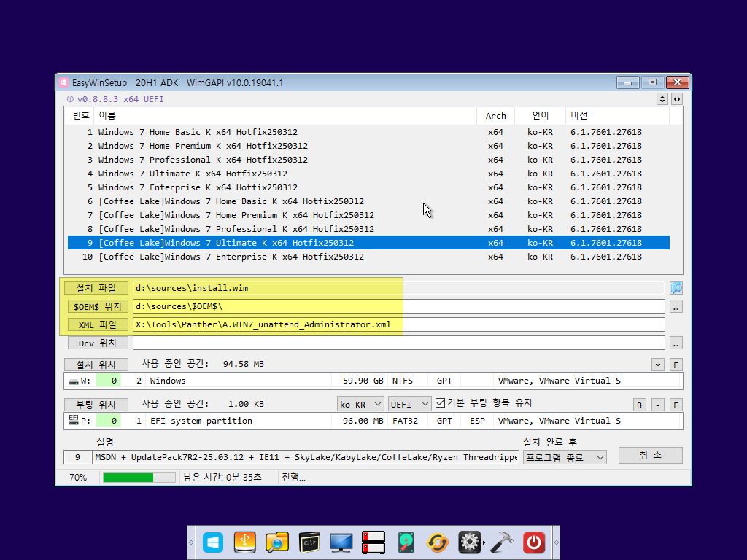Click the browse button for $OEM$ path
Image resolution: width=747 pixels, height=560 pixels.
[x=676, y=306]
